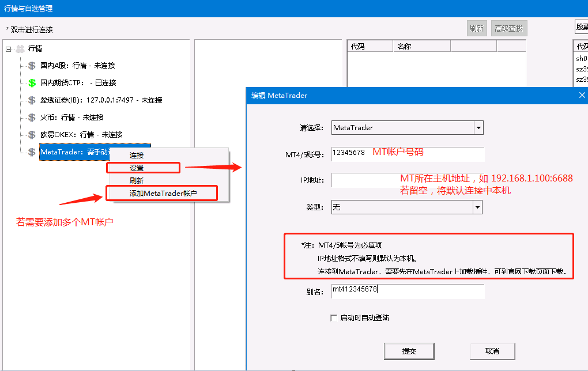
Task: Click the 取消 button
Action: point(492,351)
